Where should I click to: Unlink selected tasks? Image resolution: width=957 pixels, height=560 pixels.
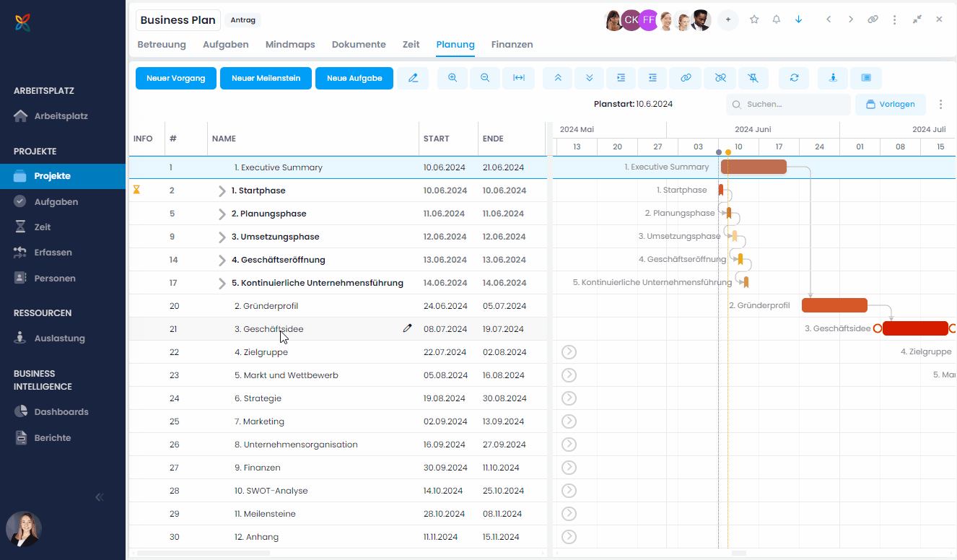point(720,78)
